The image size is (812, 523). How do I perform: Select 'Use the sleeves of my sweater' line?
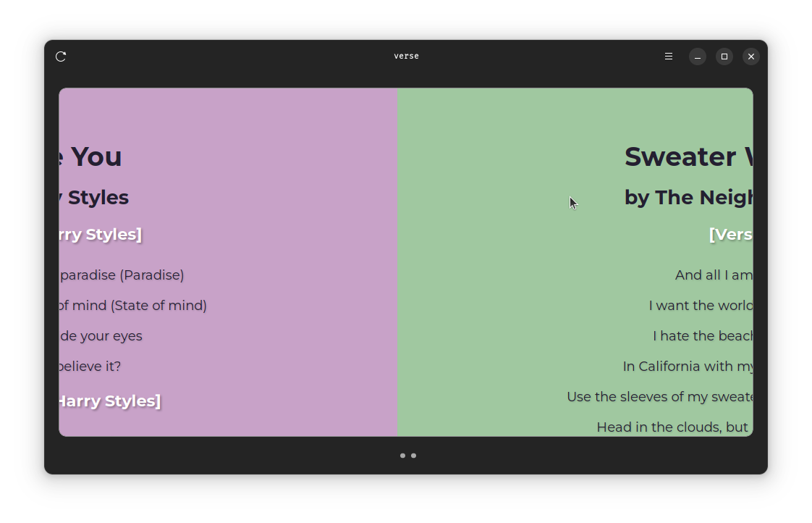660,397
